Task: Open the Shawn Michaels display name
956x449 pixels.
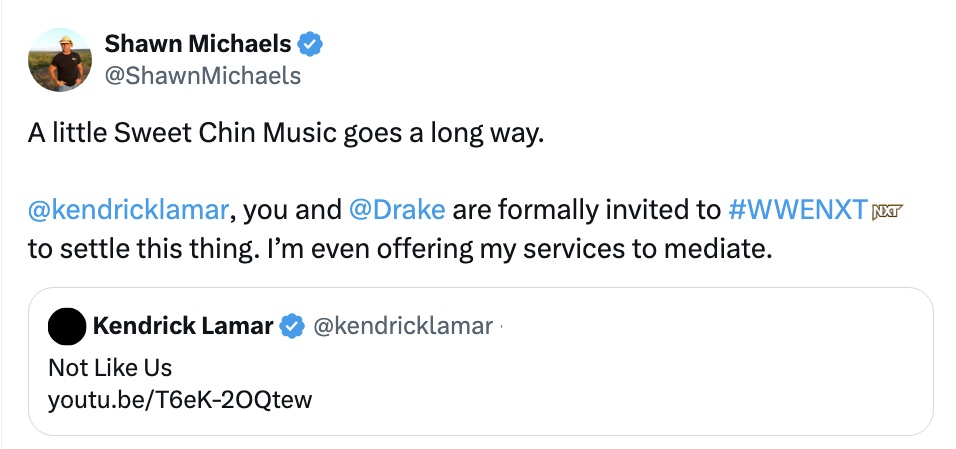Action: [198, 44]
